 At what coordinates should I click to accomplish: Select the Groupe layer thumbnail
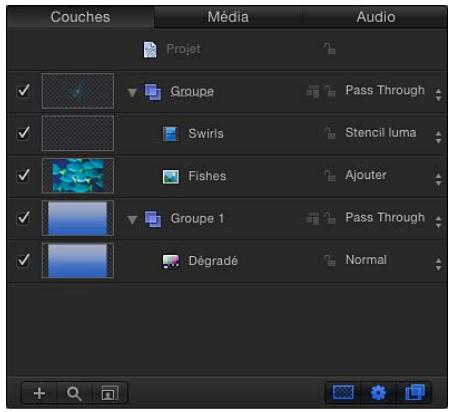click(78, 91)
